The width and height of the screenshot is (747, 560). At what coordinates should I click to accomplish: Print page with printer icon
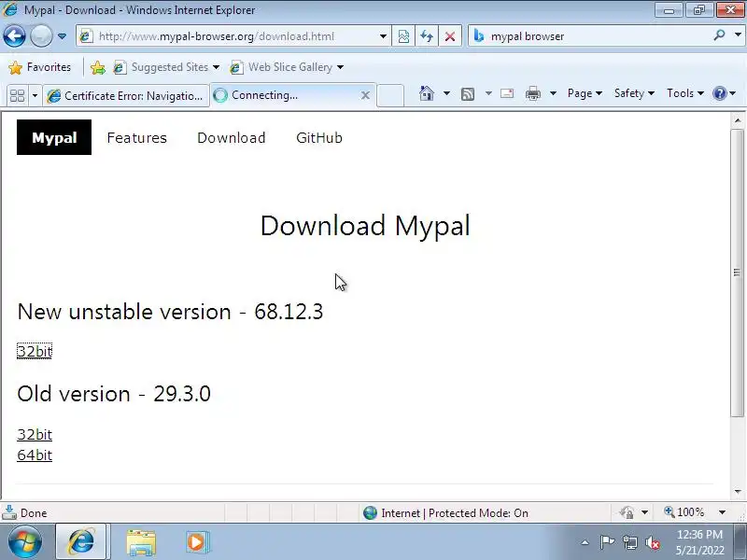tap(532, 93)
